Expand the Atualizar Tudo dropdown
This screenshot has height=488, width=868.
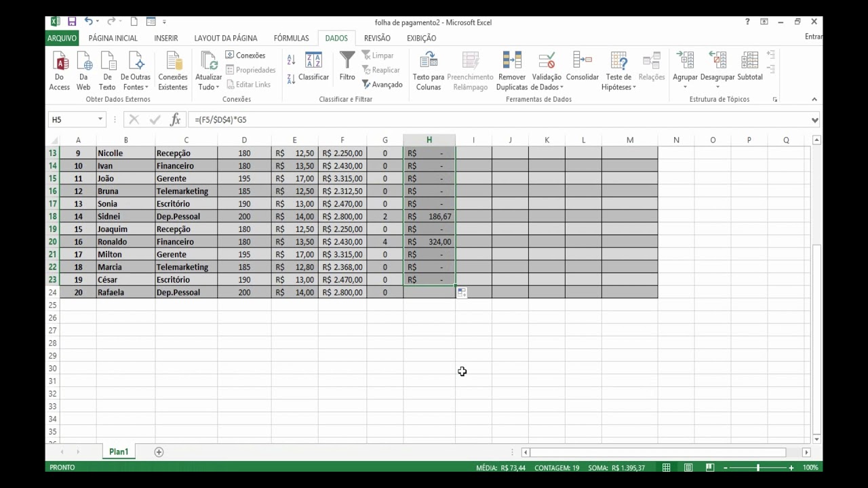coord(208,82)
